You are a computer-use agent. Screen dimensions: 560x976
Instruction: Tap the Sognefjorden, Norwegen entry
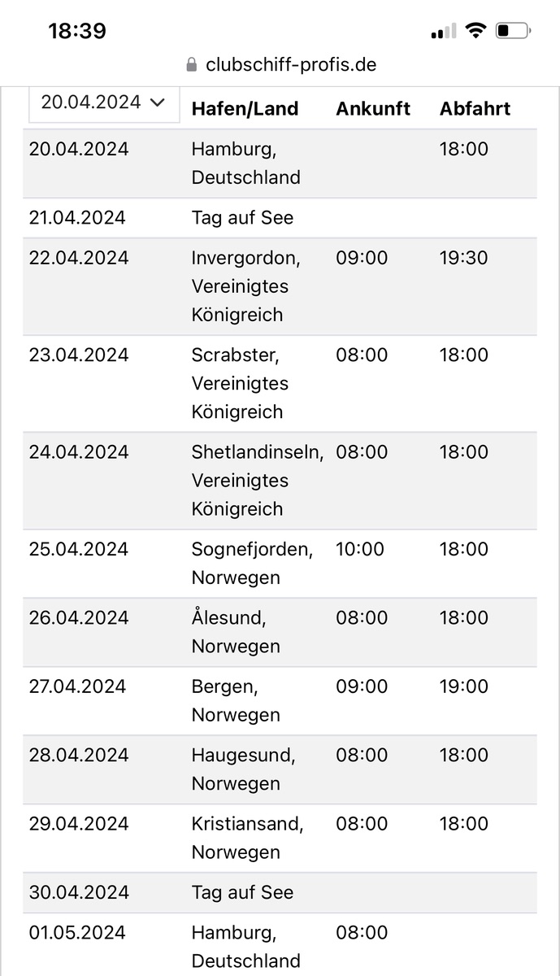pyautogui.click(x=253, y=564)
